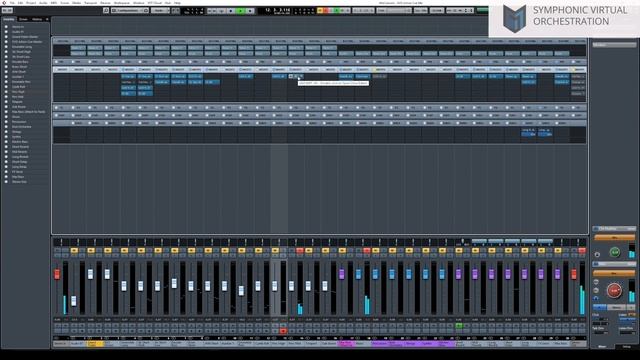Toggle visibility dot for Double Bass channel

click(6, 62)
